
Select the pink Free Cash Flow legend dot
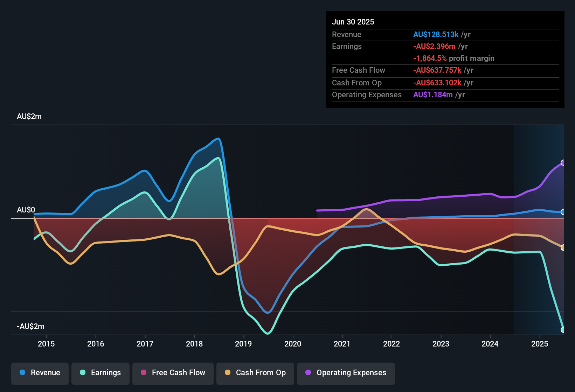tap(144, 373)
